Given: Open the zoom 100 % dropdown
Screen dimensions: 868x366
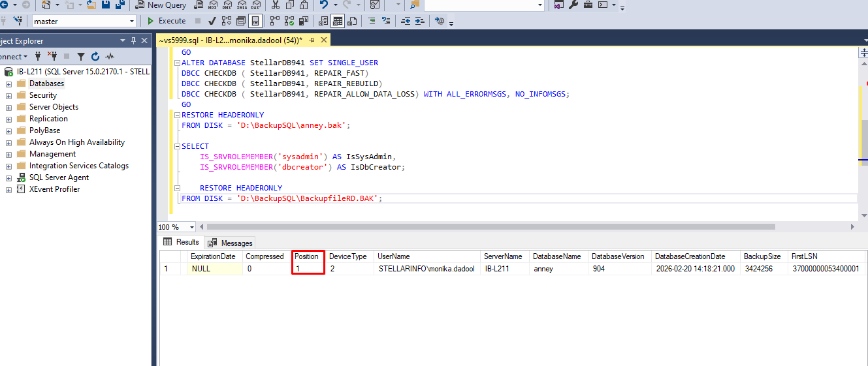Looking at the screenshot, I should click(192, 227).
